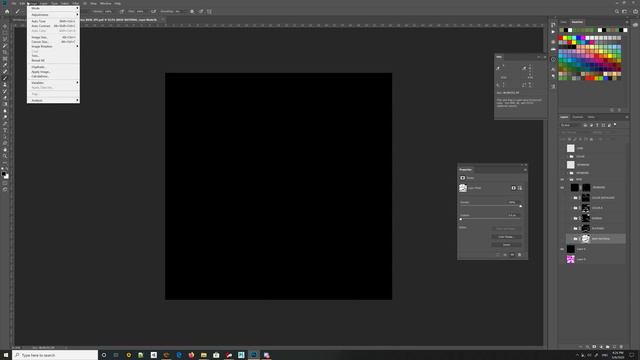Select the Clone Stamp tool

(5, 85)
